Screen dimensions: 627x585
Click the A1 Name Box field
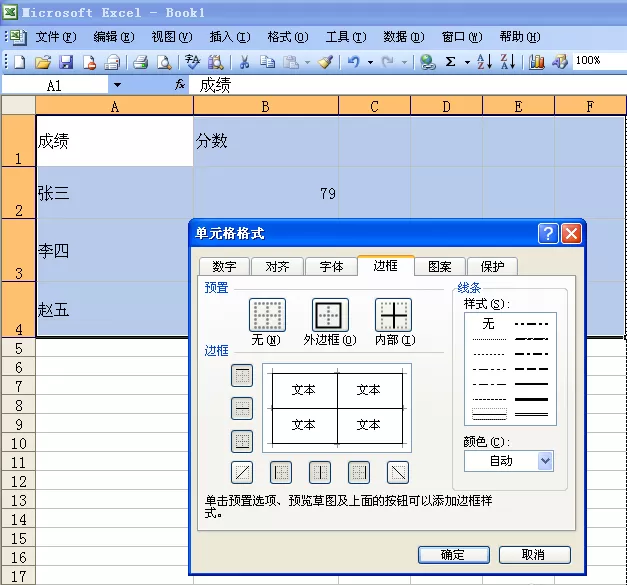click(x=55, y=85)
